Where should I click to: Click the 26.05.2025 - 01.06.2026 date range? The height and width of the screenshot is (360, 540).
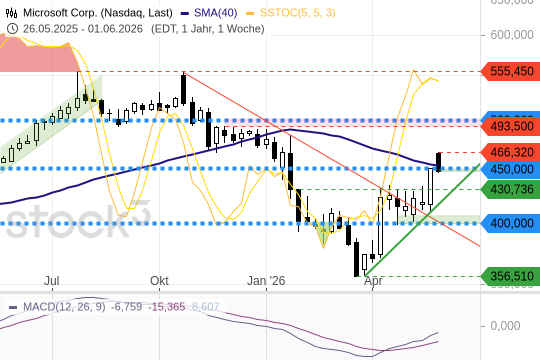[83, 29]
